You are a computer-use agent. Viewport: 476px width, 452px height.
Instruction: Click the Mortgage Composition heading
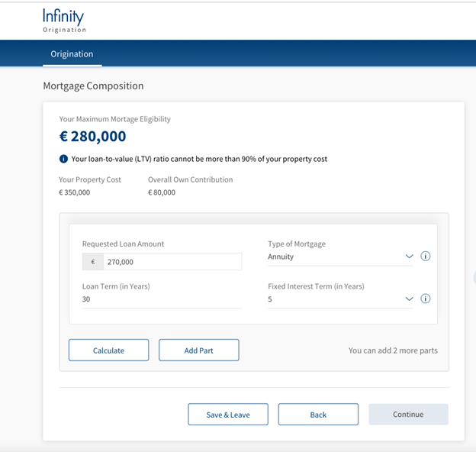coord(93,86)
